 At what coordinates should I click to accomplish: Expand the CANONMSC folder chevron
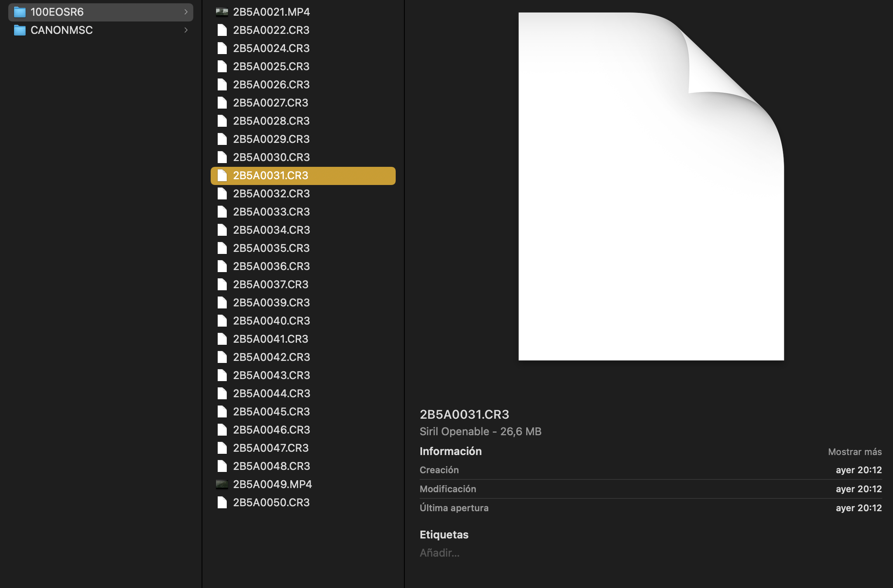[x=186, y=30]
